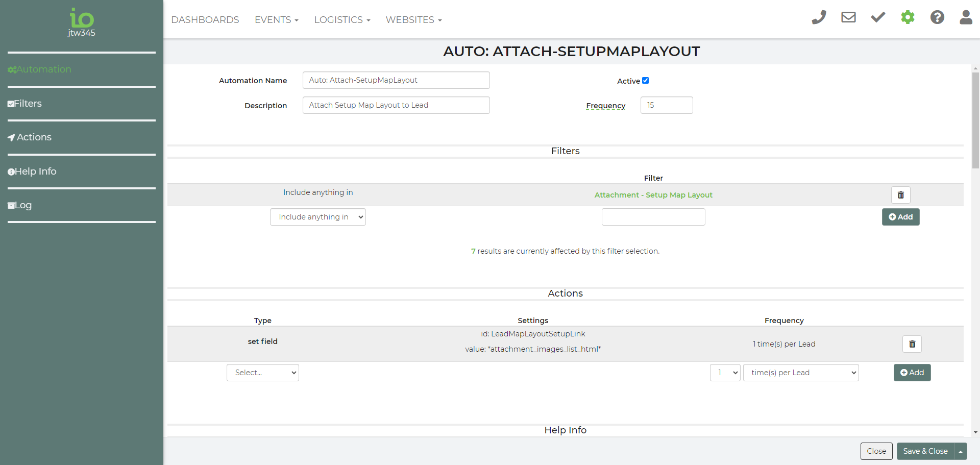Open the 'Include anything in' dropdown
The width and height of the screenshot is (980, 465).
(317, 217)
